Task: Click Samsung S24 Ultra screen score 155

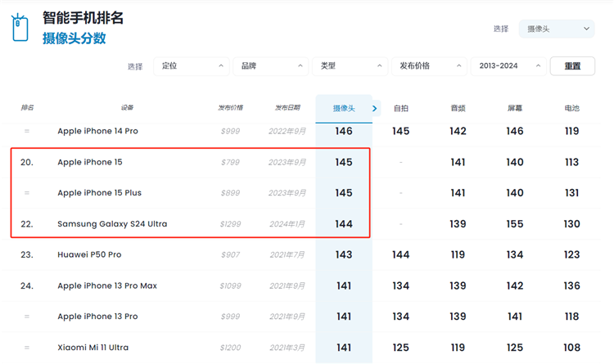Action: 515,224
